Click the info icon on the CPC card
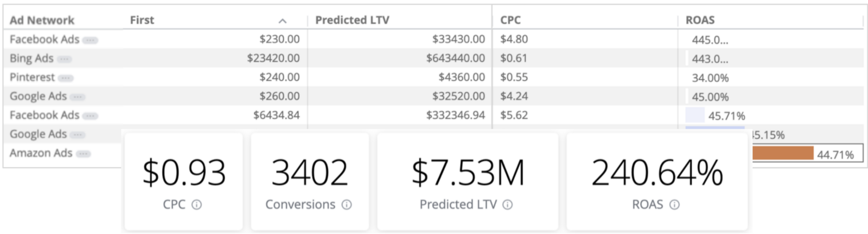The height and width of the screenshot is (234, 868). (197, 205)
